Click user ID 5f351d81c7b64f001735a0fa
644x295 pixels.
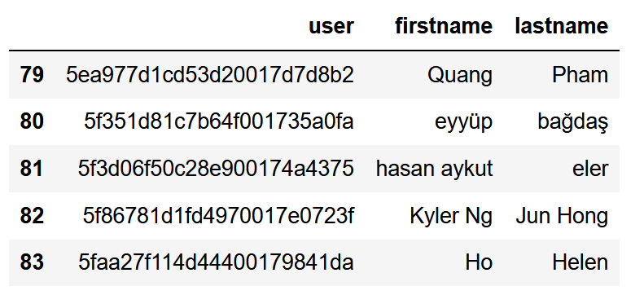[219, 121]
